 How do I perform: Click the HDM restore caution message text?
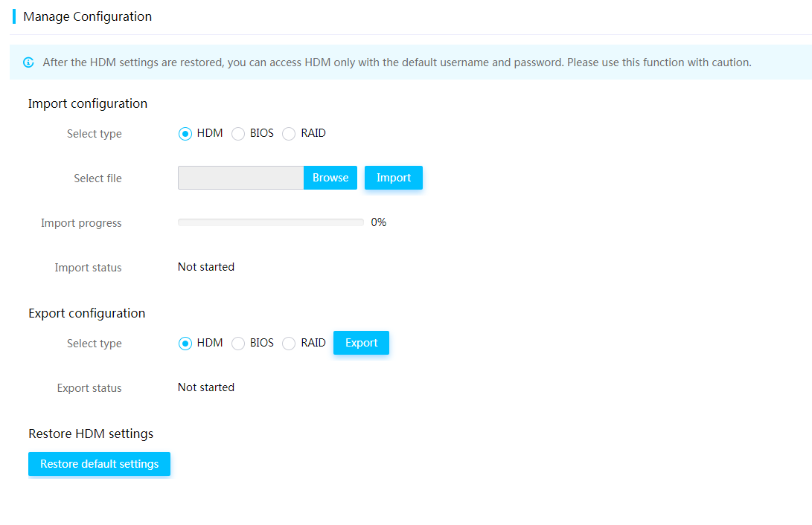[397, 62]
